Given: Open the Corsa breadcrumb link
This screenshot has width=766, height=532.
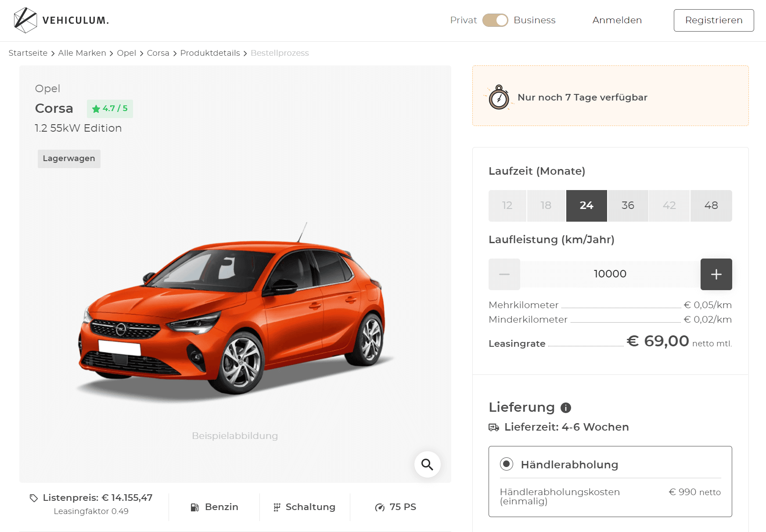Looking at the screenshot, I should pyautogui.click(x=158, y=53).
